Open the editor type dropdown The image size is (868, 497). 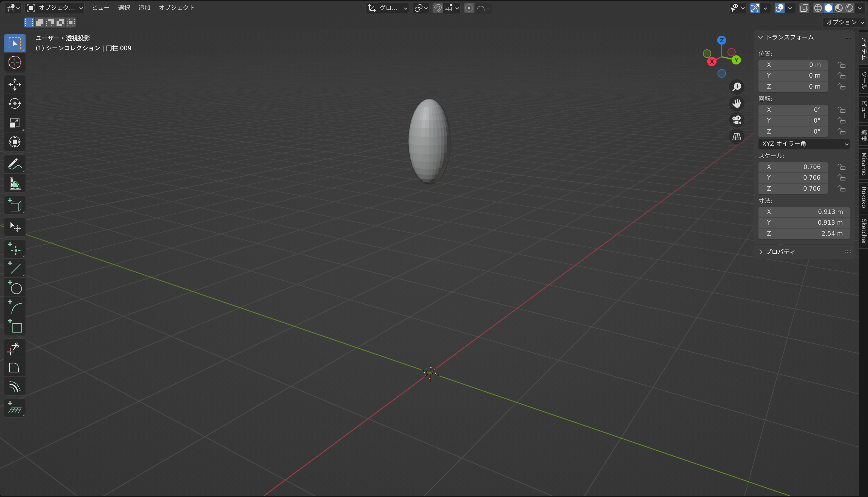(13, 8)
